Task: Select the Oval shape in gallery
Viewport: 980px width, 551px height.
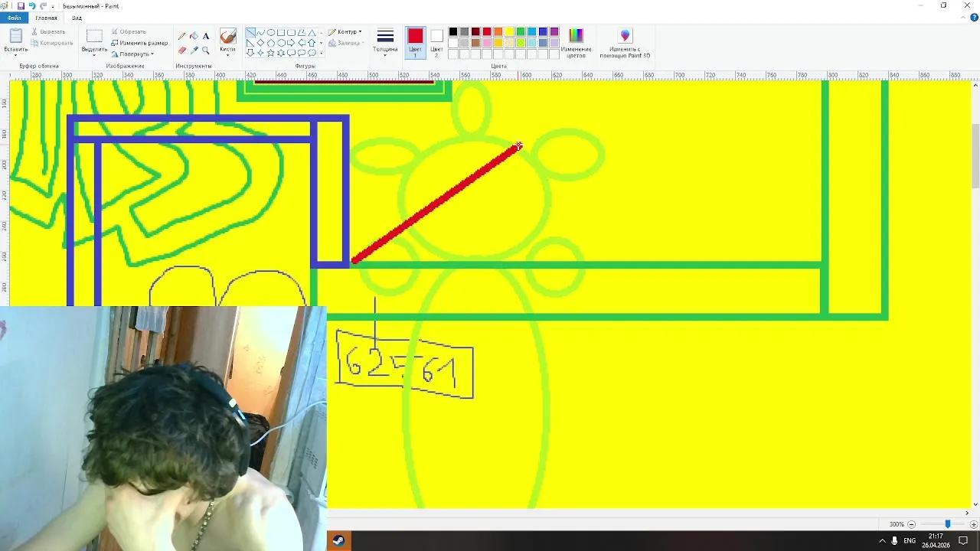Action: pyautogui.click(x=271, y=33)
